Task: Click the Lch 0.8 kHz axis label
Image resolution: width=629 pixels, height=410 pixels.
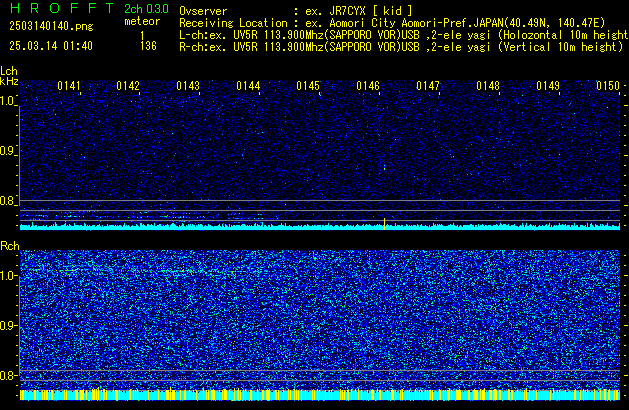Action: pos(8,201)
